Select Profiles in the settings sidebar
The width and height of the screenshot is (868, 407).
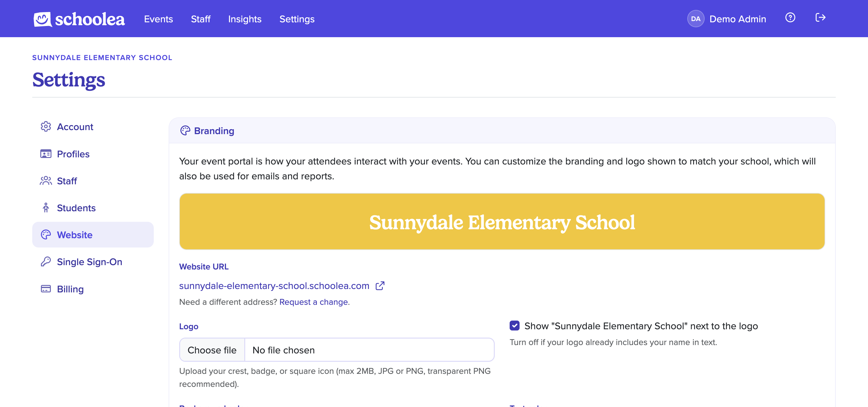coord(93,154)
